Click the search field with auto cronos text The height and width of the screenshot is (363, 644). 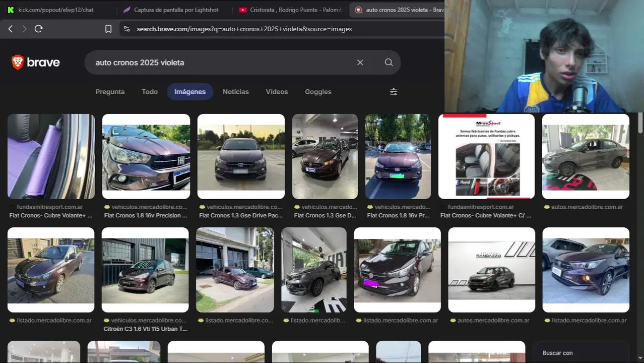(222, 63)
